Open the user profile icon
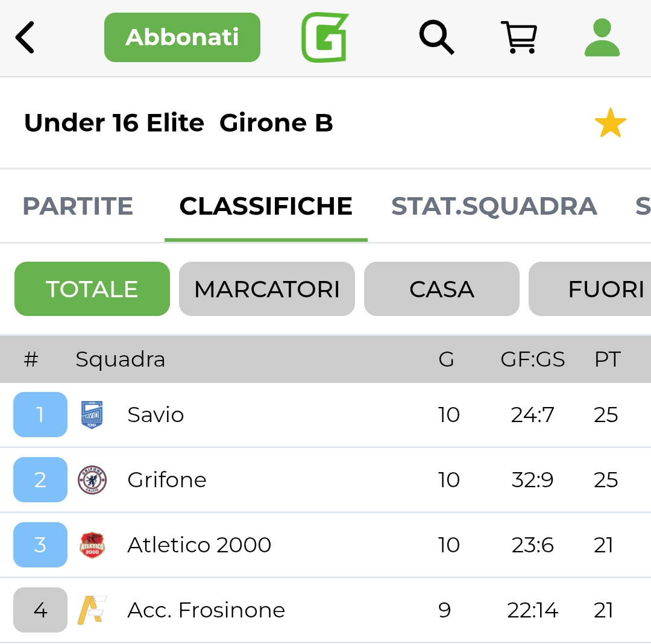Screen dimensions: 651x644 tap(602, 37)
